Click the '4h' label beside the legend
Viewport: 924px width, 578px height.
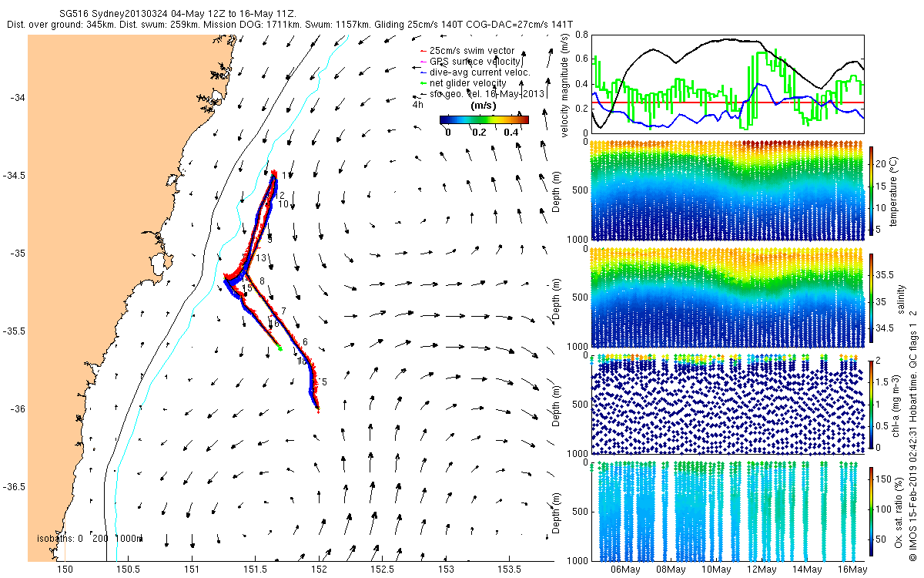point(418,104)
